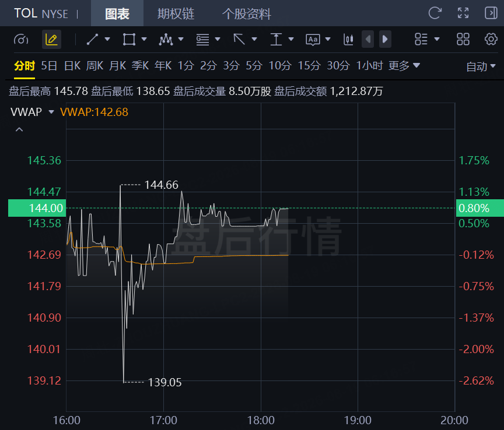Viewport: 504px width, 430px height.
Task: Select the 15分 interval
Action: click(309, 66)
